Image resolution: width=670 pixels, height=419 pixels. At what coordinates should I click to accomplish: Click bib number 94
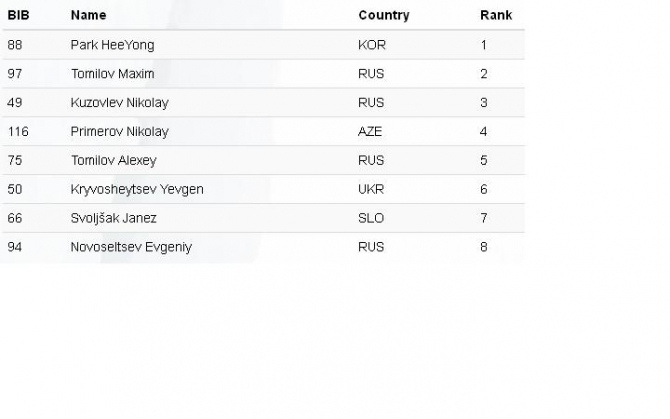click(14, 247)
